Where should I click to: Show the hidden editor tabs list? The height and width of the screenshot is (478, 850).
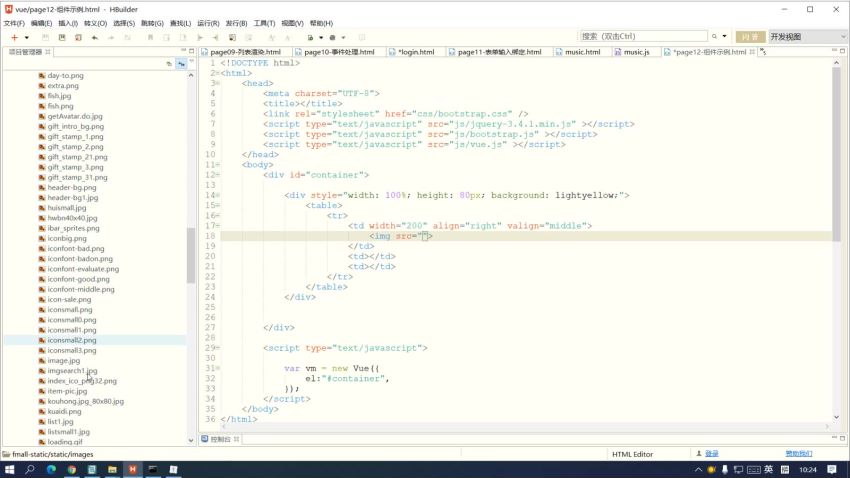pos(763,52)
